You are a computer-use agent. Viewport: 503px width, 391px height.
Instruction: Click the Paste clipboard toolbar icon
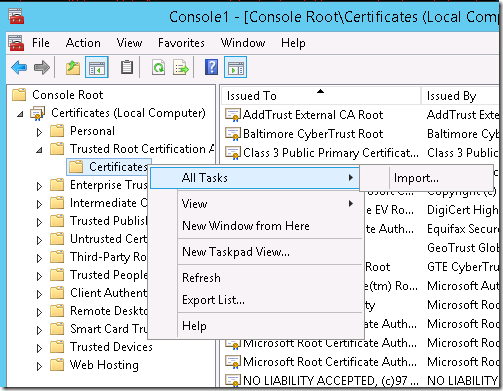click(127, 68)
